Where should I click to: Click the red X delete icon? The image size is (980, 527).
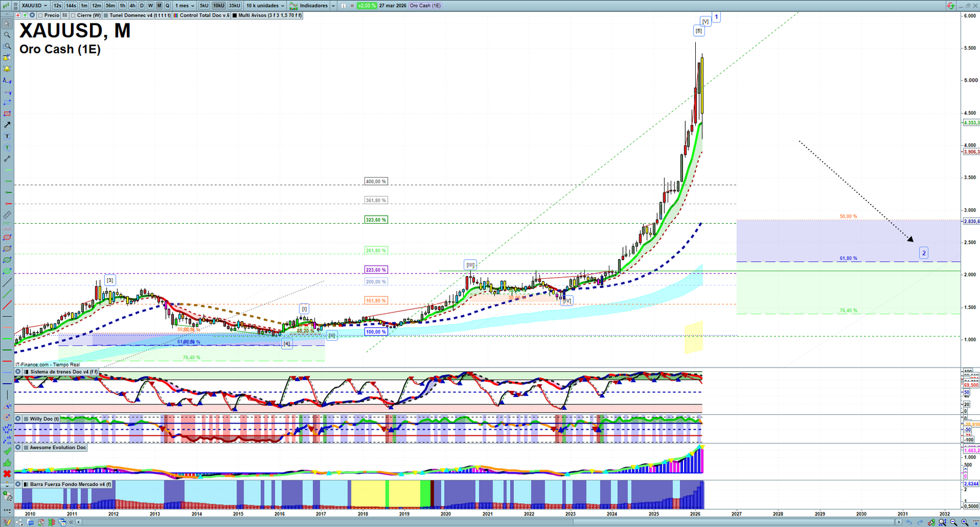click(7, 474)
